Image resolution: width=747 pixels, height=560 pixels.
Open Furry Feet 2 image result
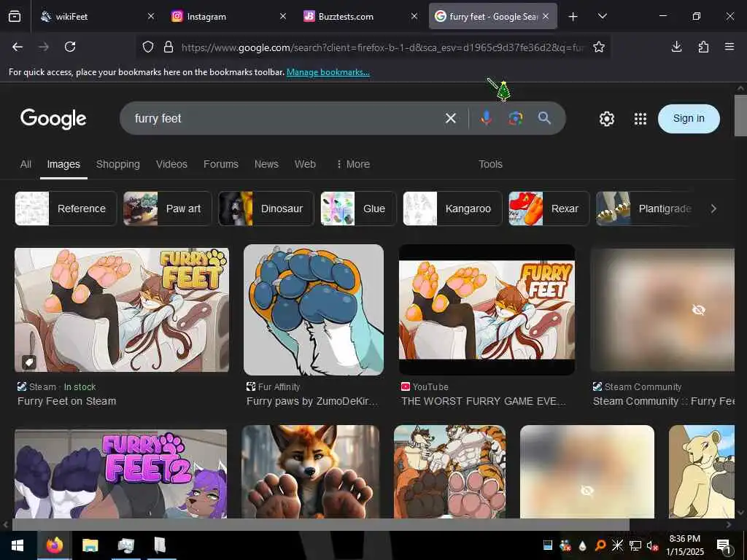[x=120, y=473]
